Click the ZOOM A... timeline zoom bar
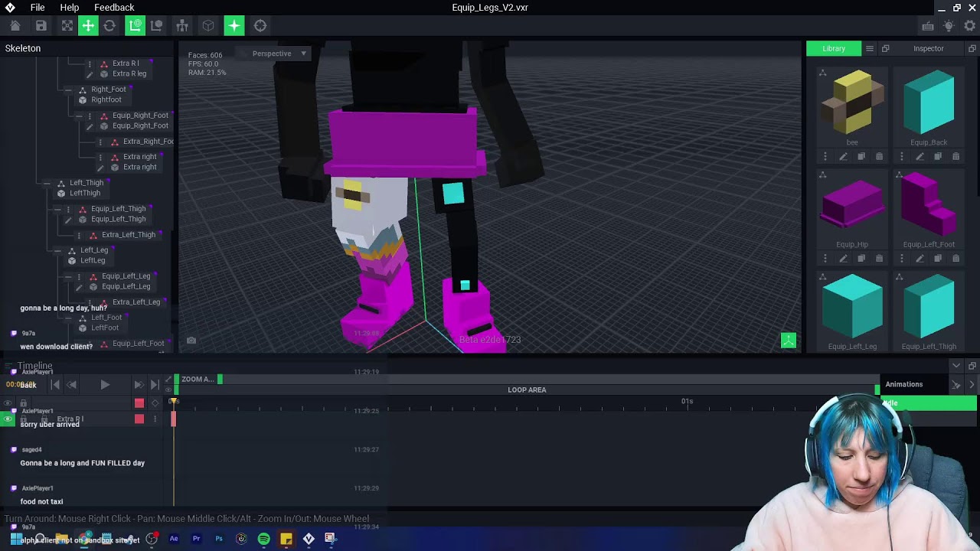 198,379
